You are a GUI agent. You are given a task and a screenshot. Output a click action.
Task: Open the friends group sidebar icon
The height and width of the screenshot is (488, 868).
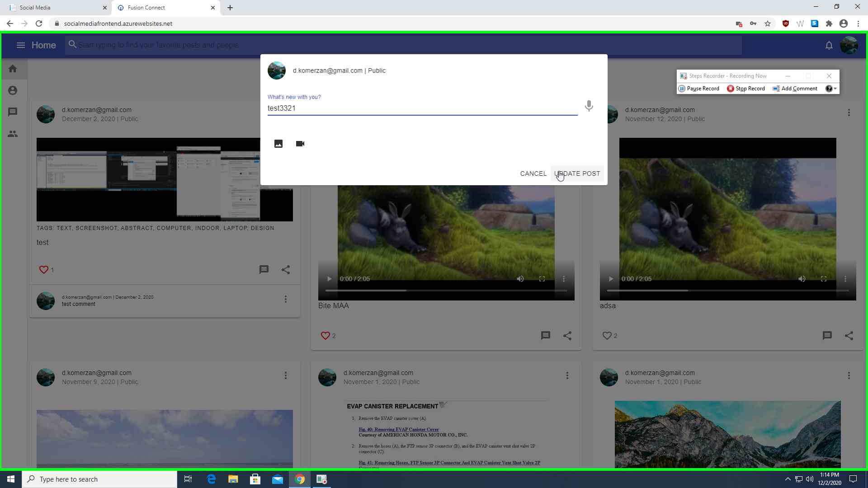coord(13,134)
